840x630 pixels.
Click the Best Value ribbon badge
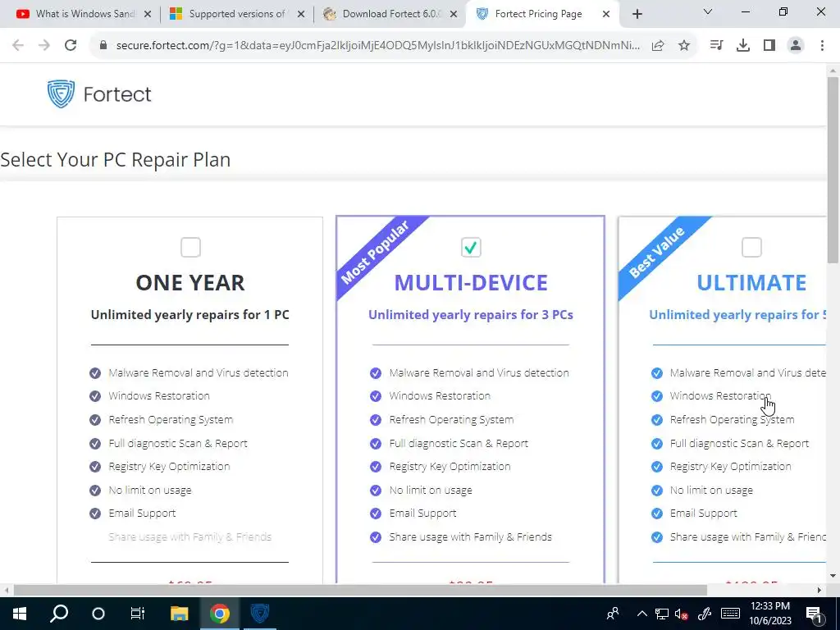(657, 252)
